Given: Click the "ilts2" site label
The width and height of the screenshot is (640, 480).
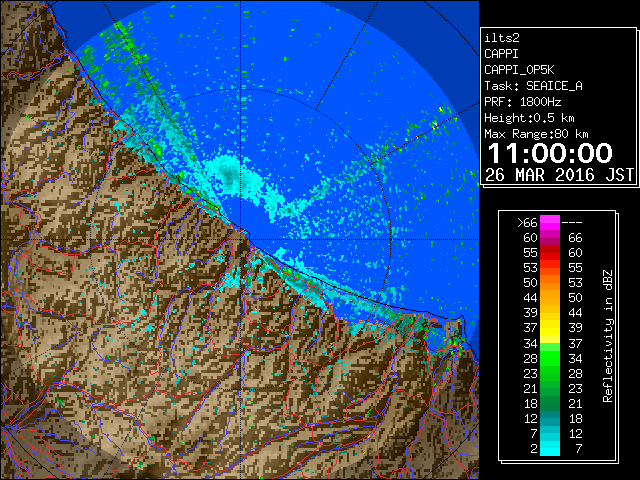Looking at the screenshot, I should point(502,38).
